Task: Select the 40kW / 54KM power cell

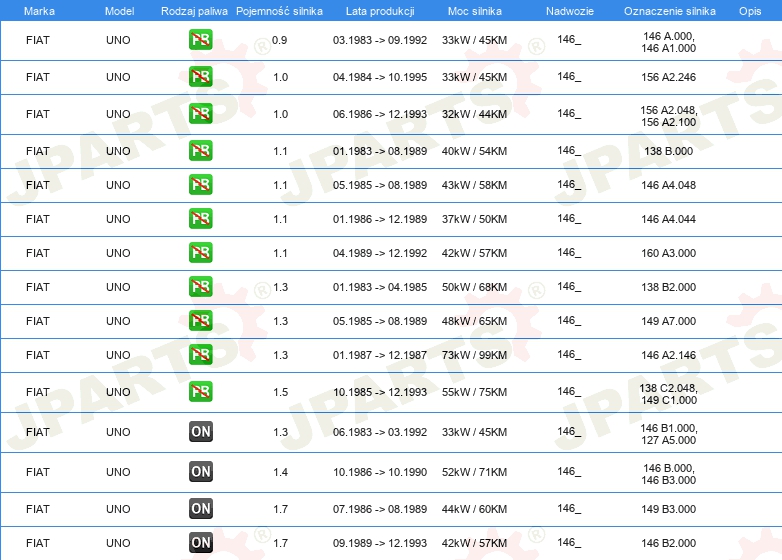Action: pos(474,151)
